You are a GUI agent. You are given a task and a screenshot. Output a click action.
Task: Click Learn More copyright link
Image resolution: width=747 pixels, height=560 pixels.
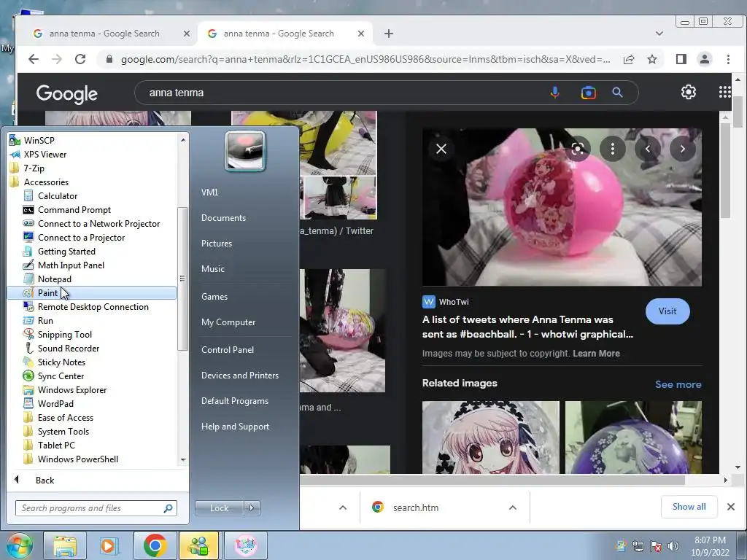point(596,354)
